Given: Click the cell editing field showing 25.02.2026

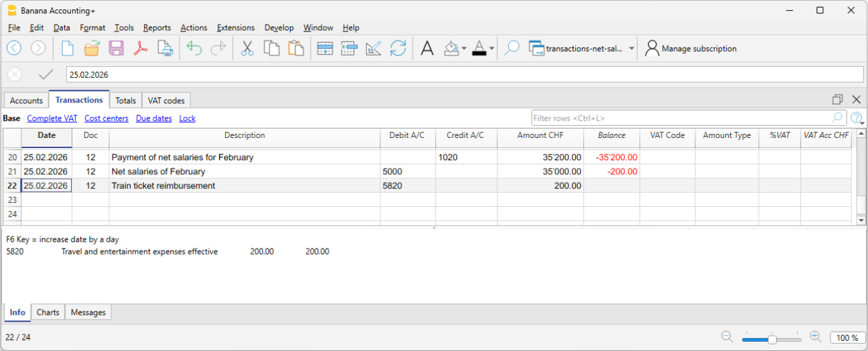Looking at the screenshot, I should tap(464, 74).
